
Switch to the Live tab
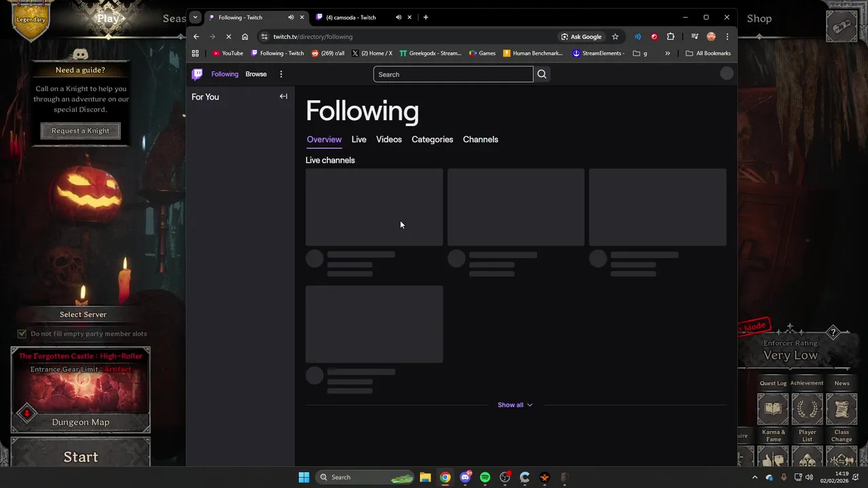(x=359, y=140)
